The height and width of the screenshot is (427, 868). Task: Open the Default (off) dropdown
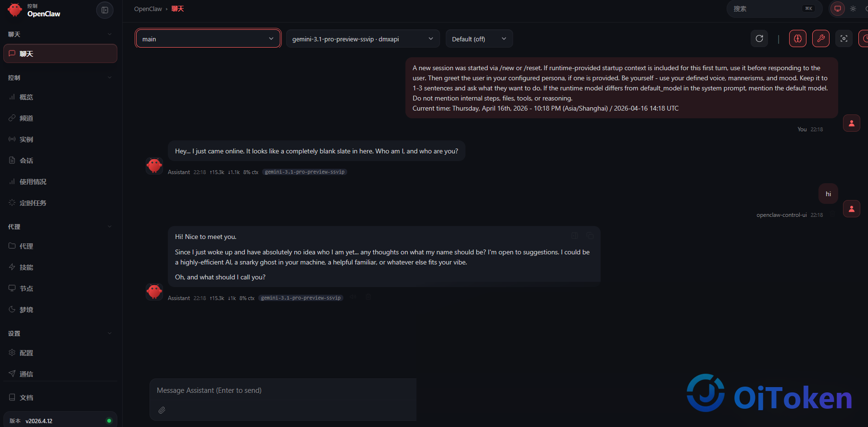tap(479, 39)
